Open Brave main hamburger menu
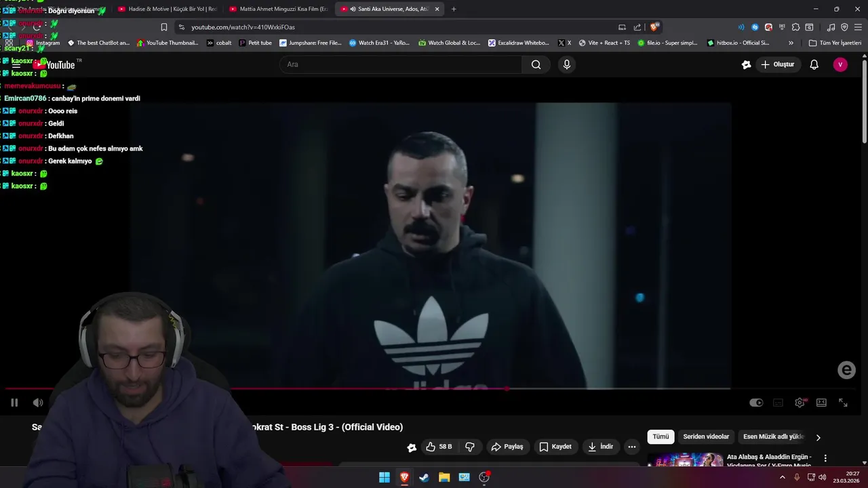This screenshot has width=868, height=488. 858,27
